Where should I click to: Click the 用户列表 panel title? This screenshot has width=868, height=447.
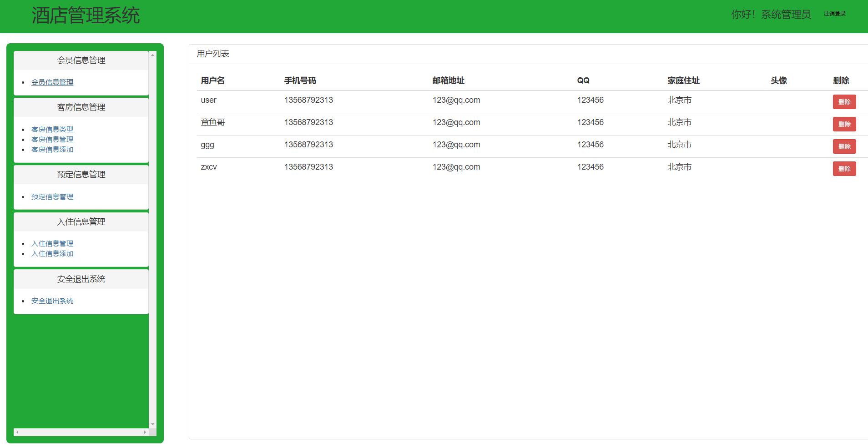[213, 54]
